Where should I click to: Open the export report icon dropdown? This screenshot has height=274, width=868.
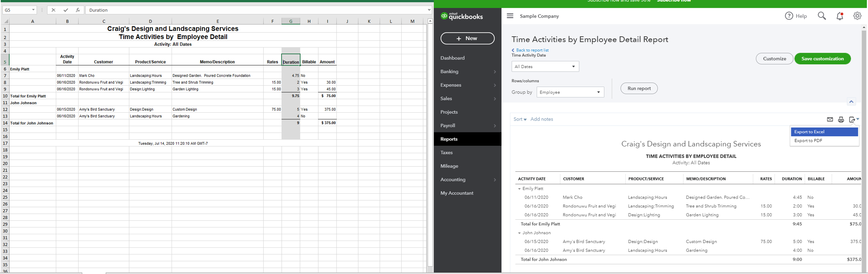pyautogui.click(x=854, y=119)
